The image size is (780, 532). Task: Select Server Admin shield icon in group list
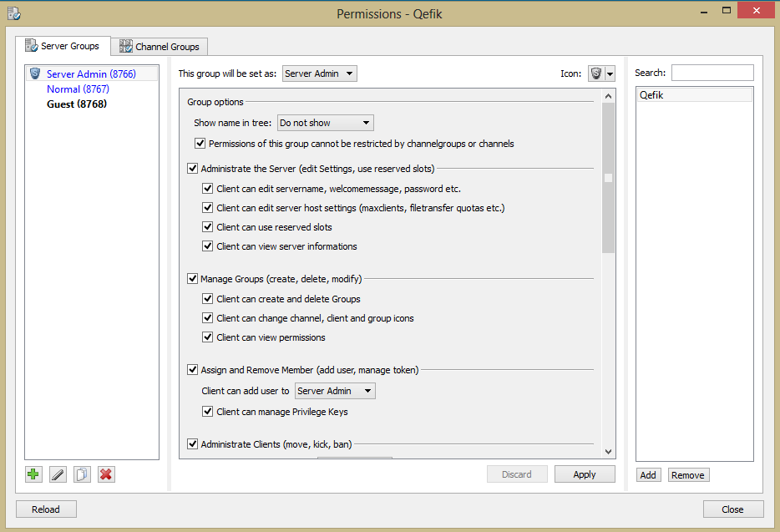[35, 73]
